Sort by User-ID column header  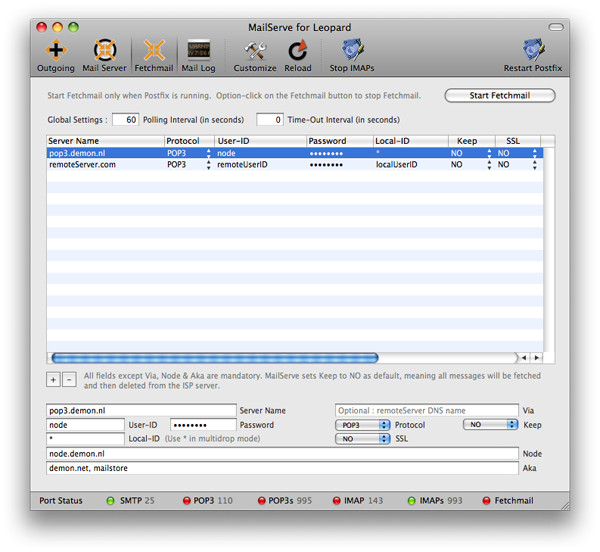(x=260, y=141)
